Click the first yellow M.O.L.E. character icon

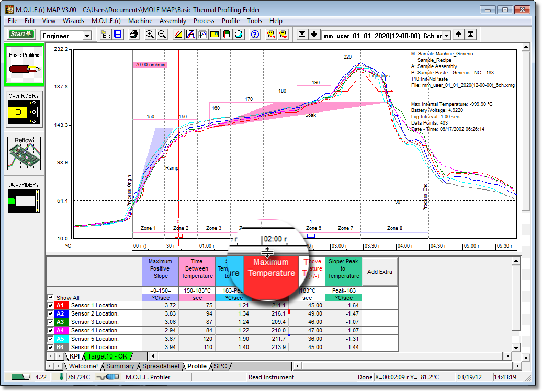(271, 35)
